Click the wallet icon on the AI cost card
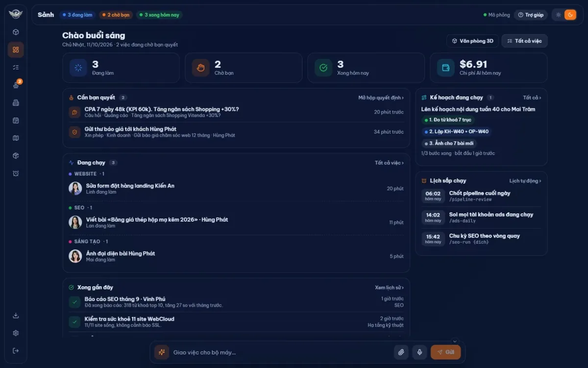588x368 pixels. pos(446,68)
